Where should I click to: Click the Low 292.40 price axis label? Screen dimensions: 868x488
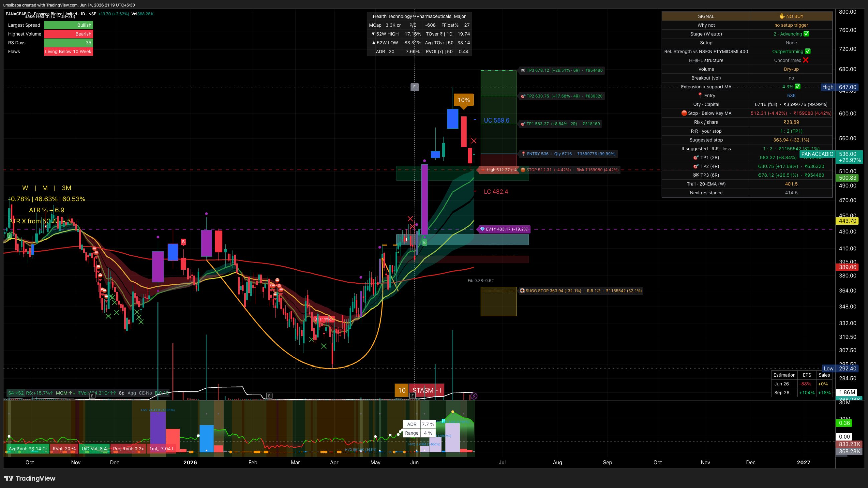click(840, 368)
